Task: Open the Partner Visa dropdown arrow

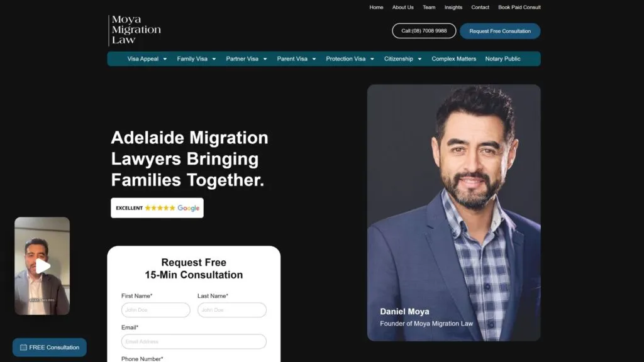Action: tap(265, 59)
